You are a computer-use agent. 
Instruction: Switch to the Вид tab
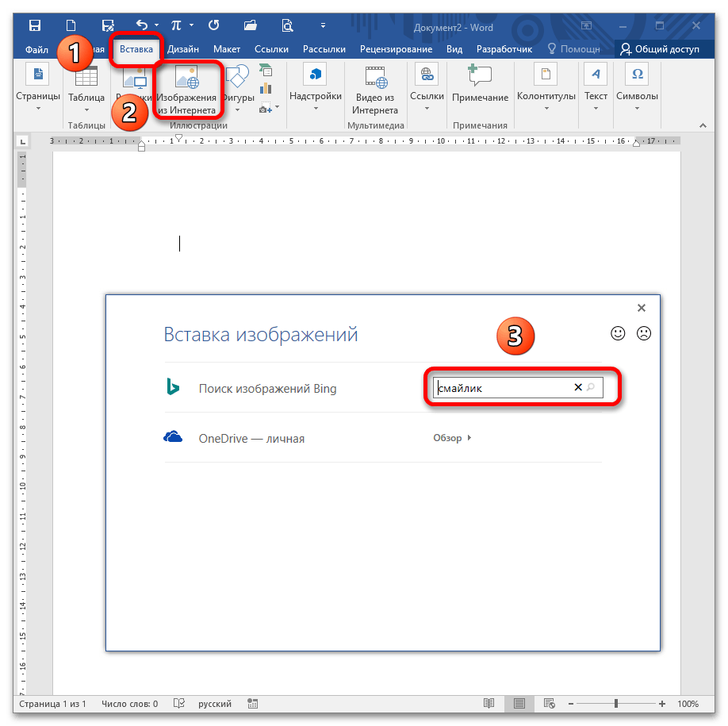454,49
